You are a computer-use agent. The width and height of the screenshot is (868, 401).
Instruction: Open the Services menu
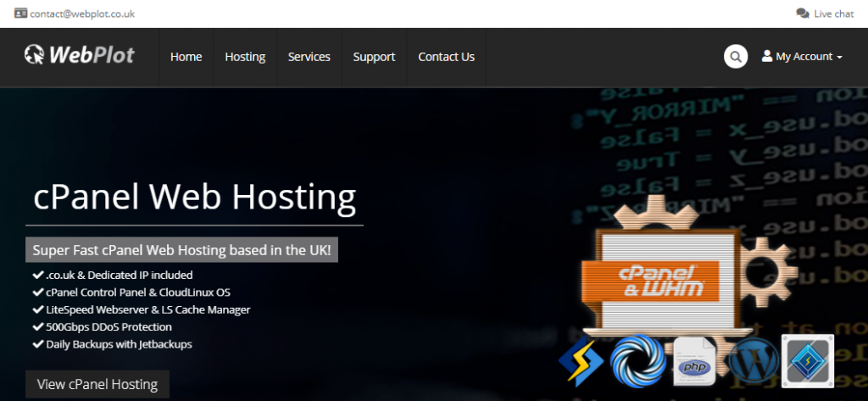309,57
